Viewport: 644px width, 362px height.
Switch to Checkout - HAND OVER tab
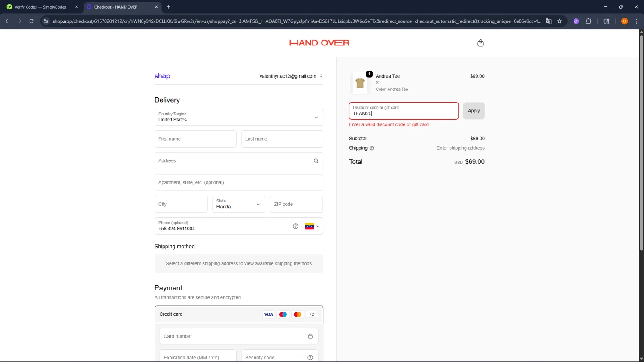coord(122,7)
